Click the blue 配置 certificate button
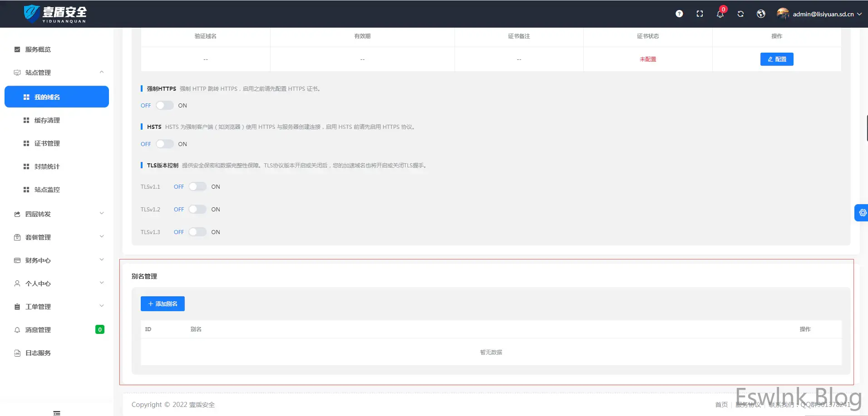868x416 pixels. tap(777, 59)
